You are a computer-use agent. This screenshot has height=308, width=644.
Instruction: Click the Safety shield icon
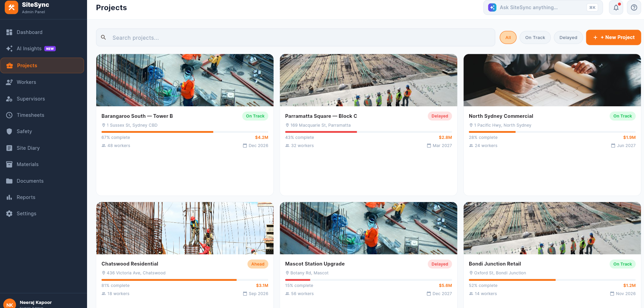click(x=10, y=131)
